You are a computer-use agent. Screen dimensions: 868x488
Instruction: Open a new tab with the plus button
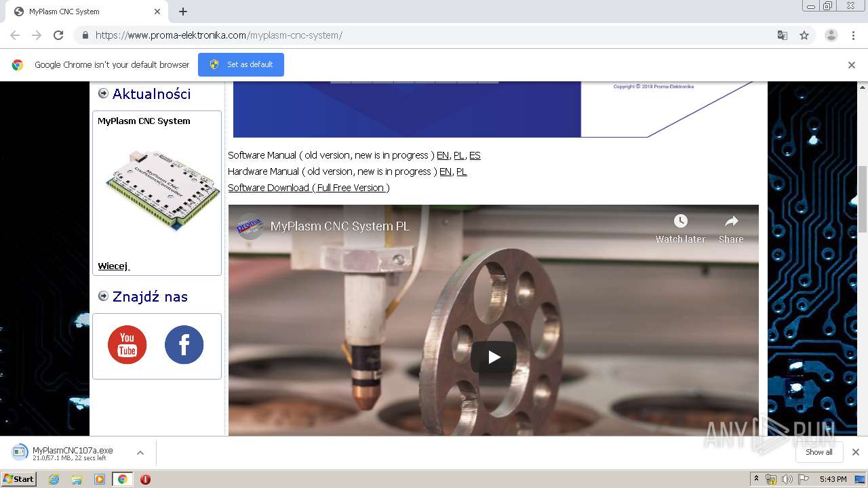click(183, 12)
